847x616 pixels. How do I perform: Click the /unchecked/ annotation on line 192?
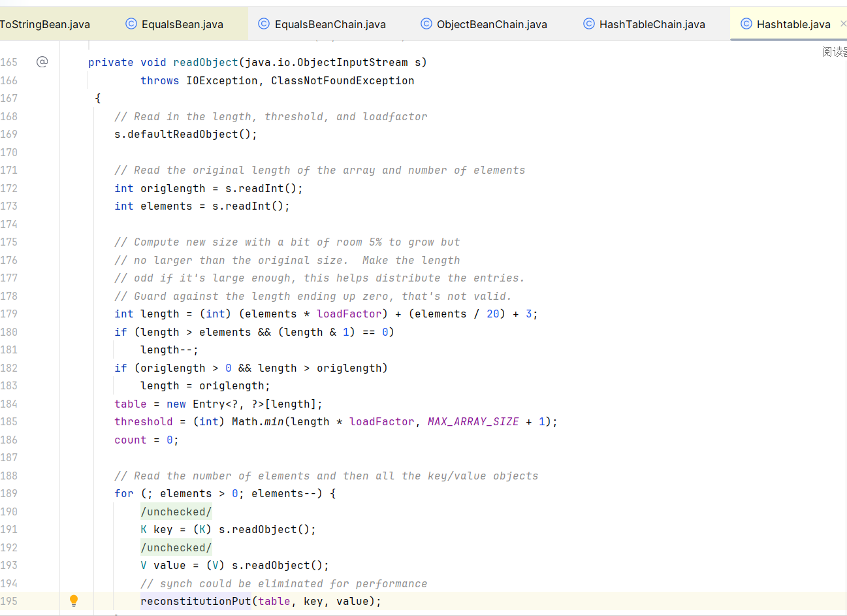(176, 547)
